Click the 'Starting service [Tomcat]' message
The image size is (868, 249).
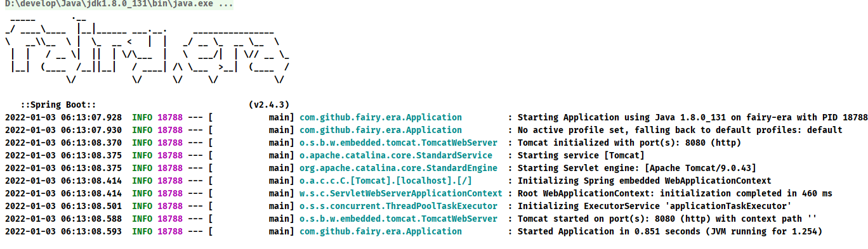(x=581, y=155)
